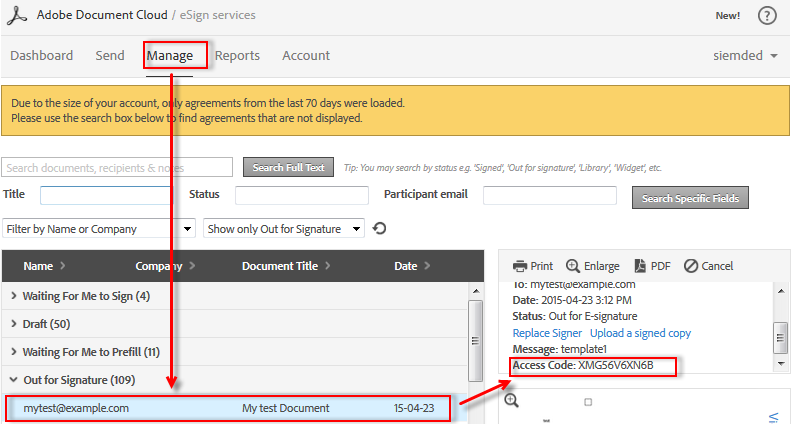Click the refresh filter icon
Screen dimensions: 805x424
pos(379,229)
